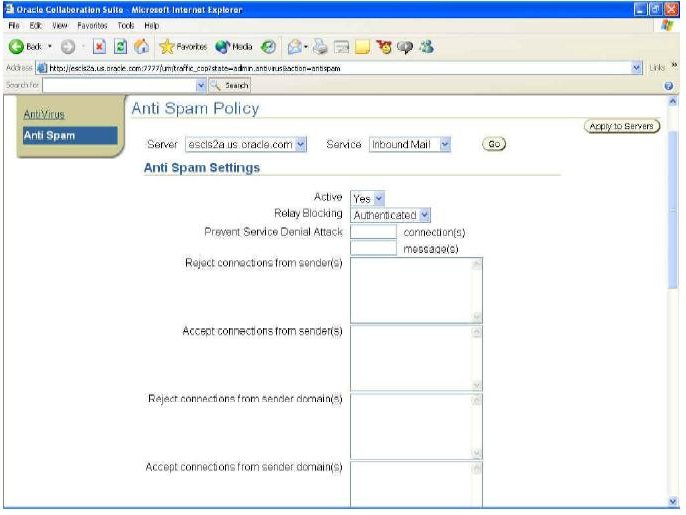Click the page scroll down arrow
The height and width of the screenshot is (515, 686).
click(x=673, y=501)
